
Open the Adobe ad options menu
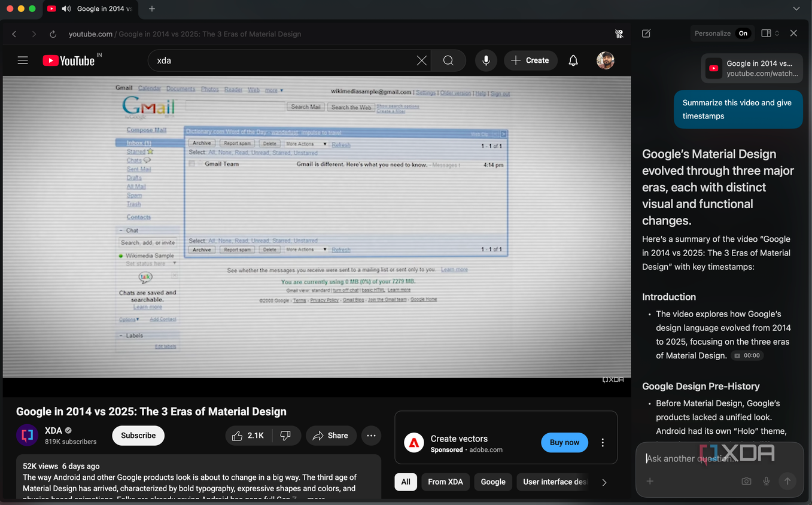(603, 443)
